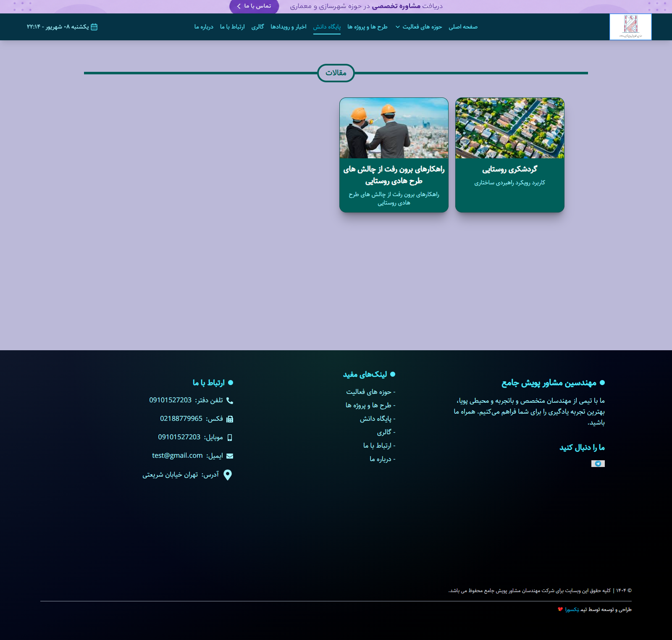
Task: Open the گردشگری روستایی article thumbnail
Action: pos(510,128)
